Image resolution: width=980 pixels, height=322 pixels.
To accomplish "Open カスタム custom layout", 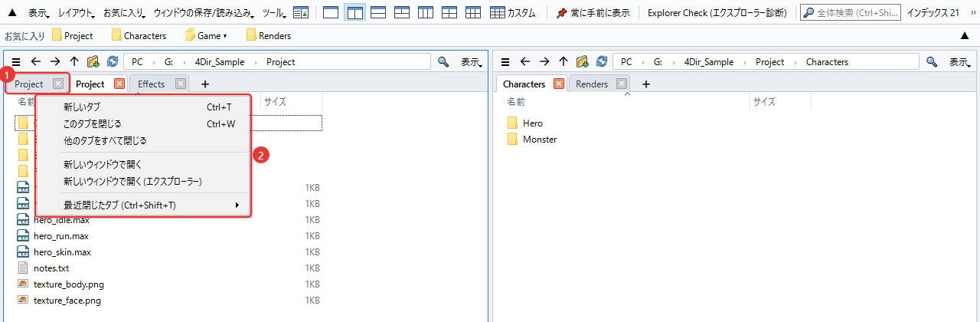I will (x=513, y=13).
